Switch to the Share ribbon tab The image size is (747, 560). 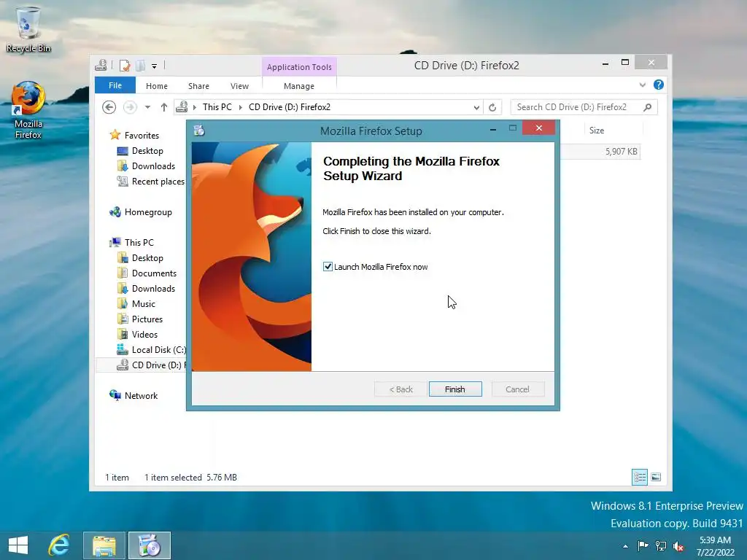[x=198, y=86]
